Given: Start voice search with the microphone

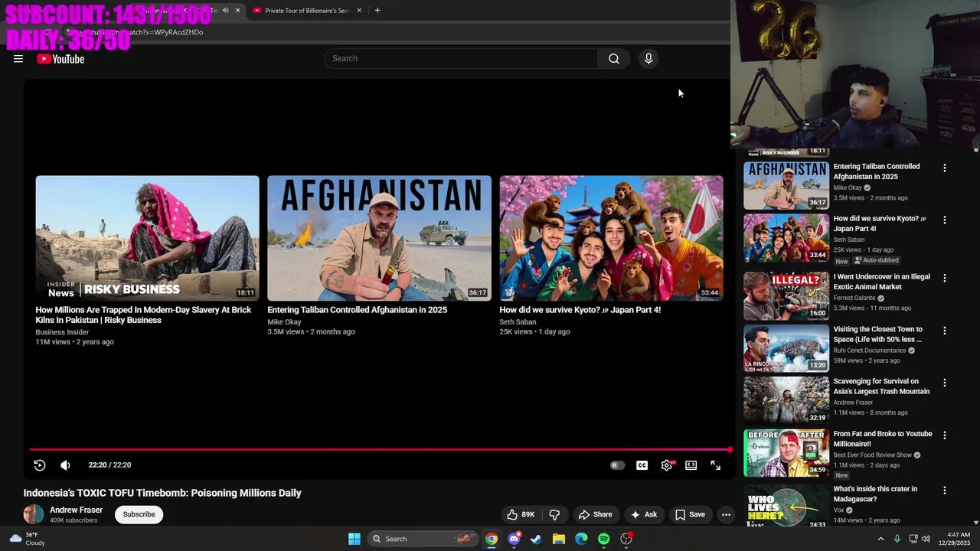Looking at the screenshot, I should click(x=648, y=59).
